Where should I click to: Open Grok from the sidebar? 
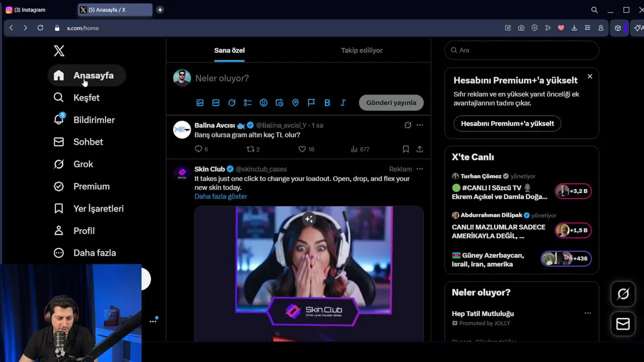(73, 164)
